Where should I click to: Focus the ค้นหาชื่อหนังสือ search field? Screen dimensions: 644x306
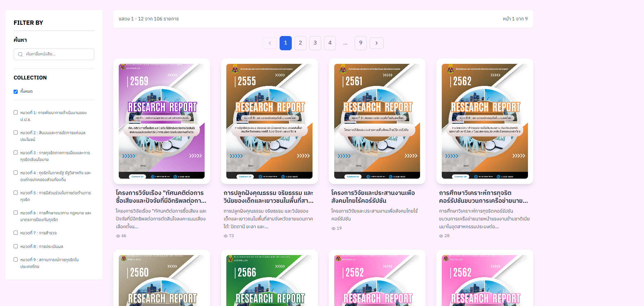point(54,54)
